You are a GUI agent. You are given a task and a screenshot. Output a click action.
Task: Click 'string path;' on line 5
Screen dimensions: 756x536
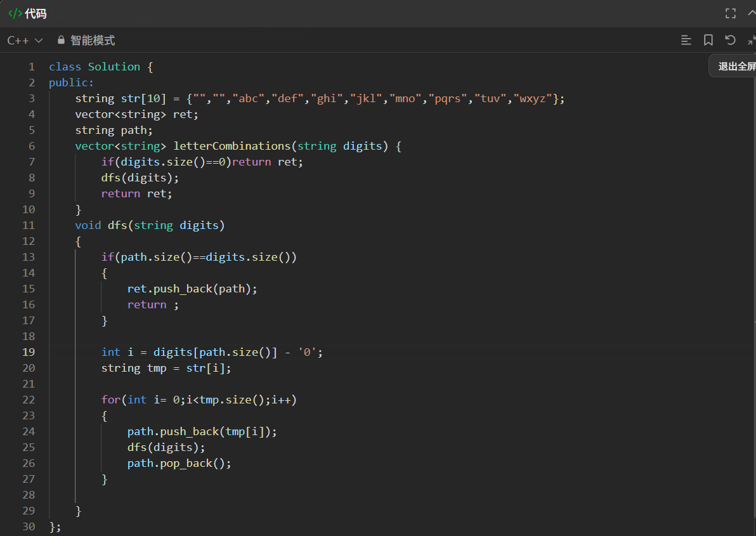point(114,130)
